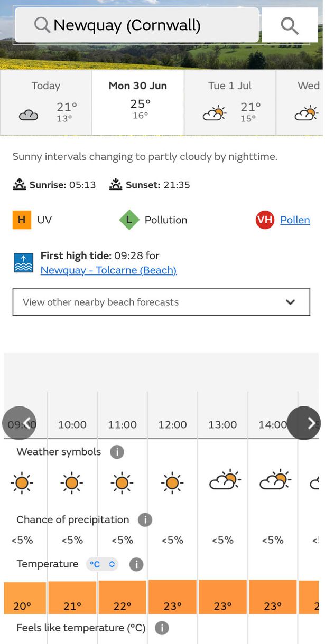325x644 pixels.
Task: Select the Mon 30 Jun forecast tab
Action: (x=138, y=102)
